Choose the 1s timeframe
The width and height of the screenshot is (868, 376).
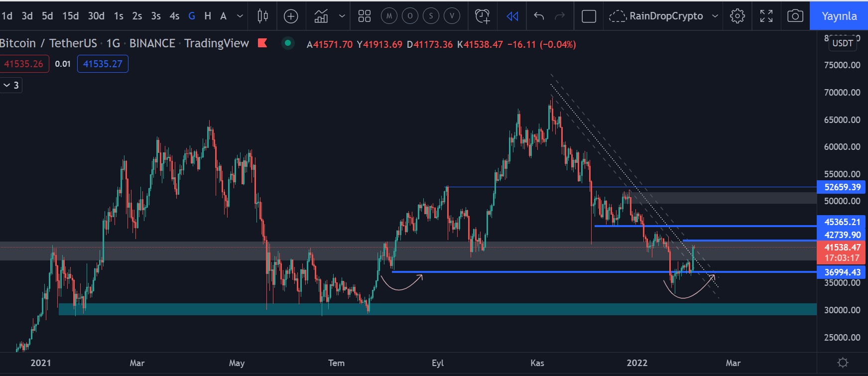click(x=119, y=16)
